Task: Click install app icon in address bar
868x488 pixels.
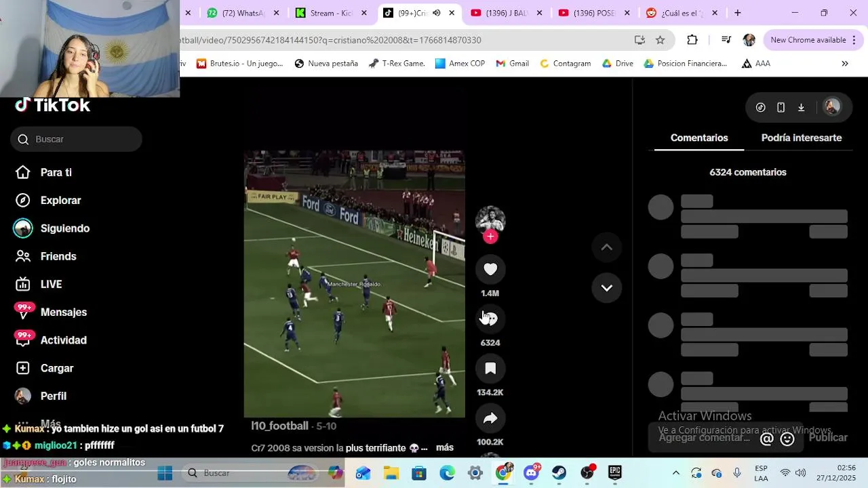Action: [x=639, y=40]
